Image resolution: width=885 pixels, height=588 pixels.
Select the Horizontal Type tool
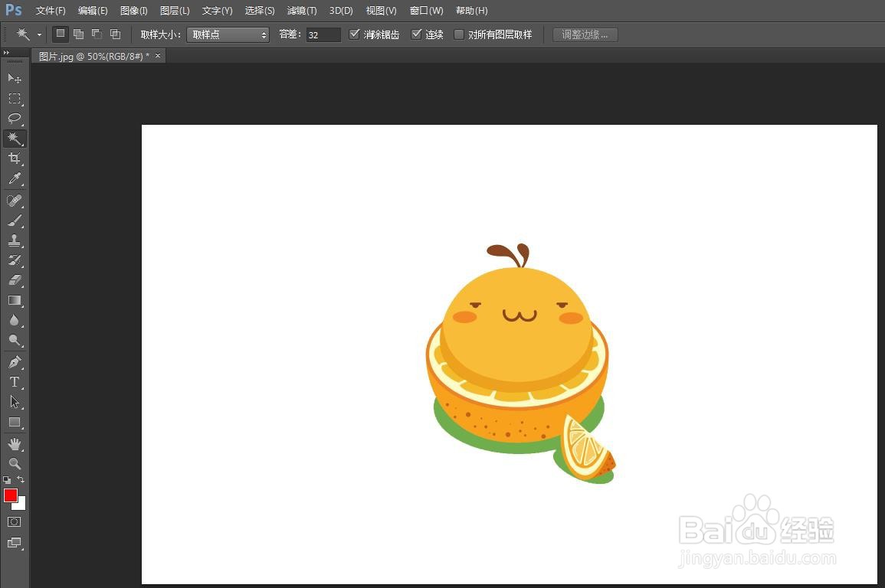pyautogui.click(x=15, y=382)
